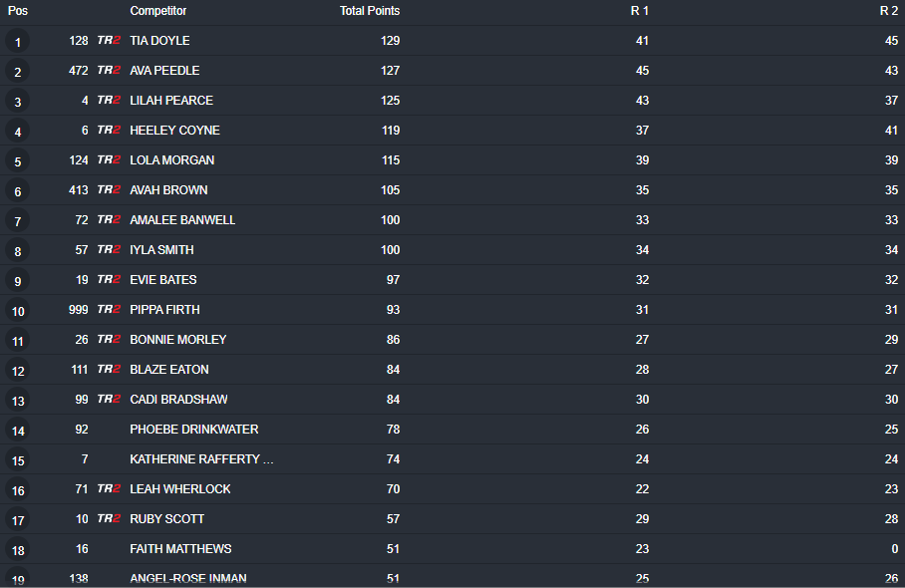Click the position 18 circle badge
The height and width of the screenshot is (588, 905).
tap(18, 550)
